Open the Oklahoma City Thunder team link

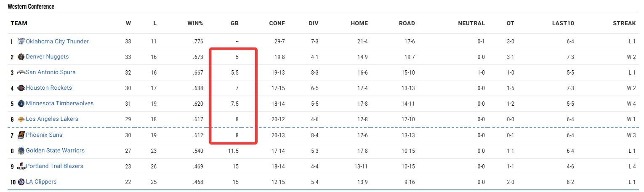(x=57, y=41)
